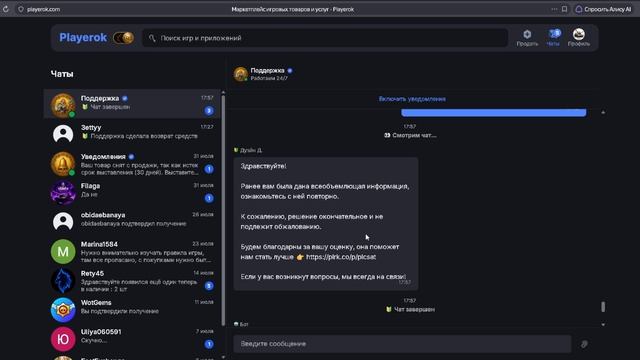
Task: Click unread badge on Rety45 chat
Action: [209, 286]
